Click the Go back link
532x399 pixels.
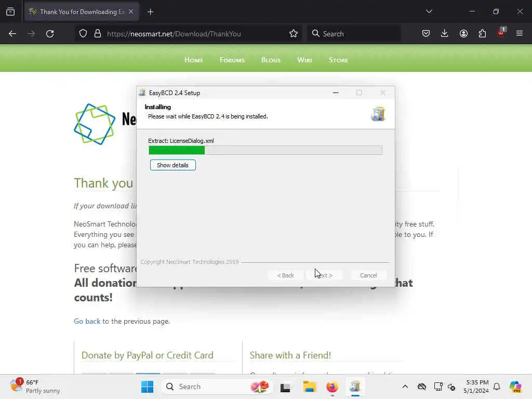tap(87, 321)
